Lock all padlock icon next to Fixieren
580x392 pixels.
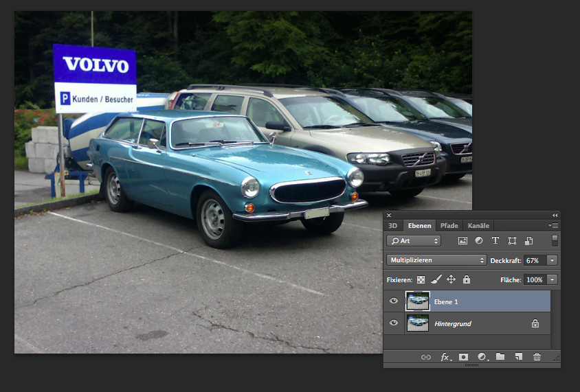[x=467, y=279]
